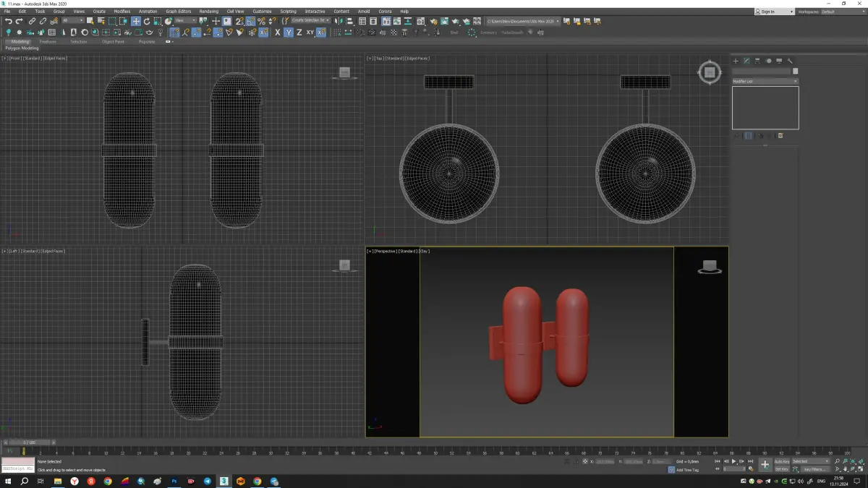868x488 pixels.
Task: Click the MAXScript mini listener field
Action: [x=17, y=469]
